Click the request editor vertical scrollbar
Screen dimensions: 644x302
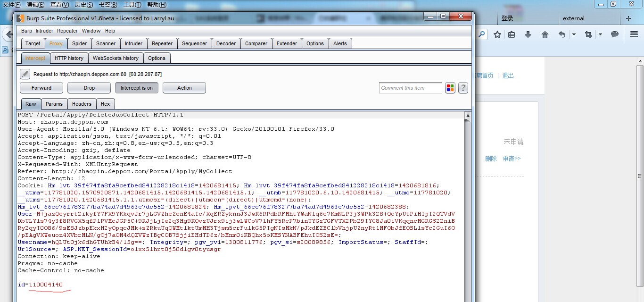coord(468,207)
